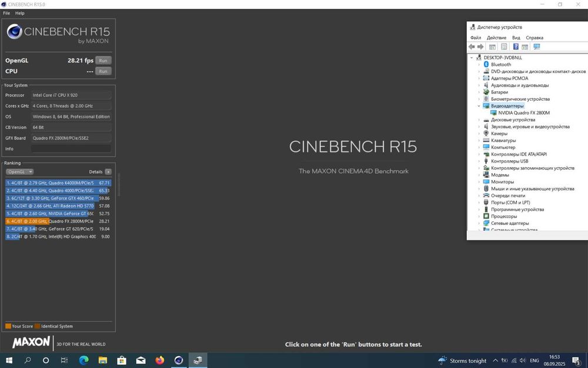Expand the Аудиовходы и аудиовыходы arrow
Screen dimensions: 588x368
pyautogui.click(x=479, y=85)
